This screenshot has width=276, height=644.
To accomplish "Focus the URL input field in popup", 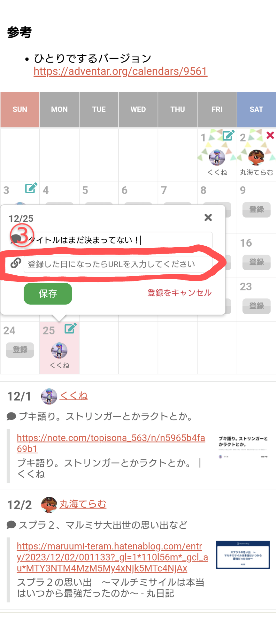I will point(118,264).
